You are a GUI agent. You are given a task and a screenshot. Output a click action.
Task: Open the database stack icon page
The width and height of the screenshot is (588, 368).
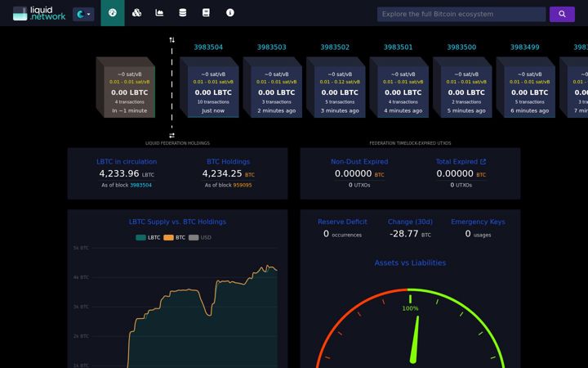click(183, 13)
